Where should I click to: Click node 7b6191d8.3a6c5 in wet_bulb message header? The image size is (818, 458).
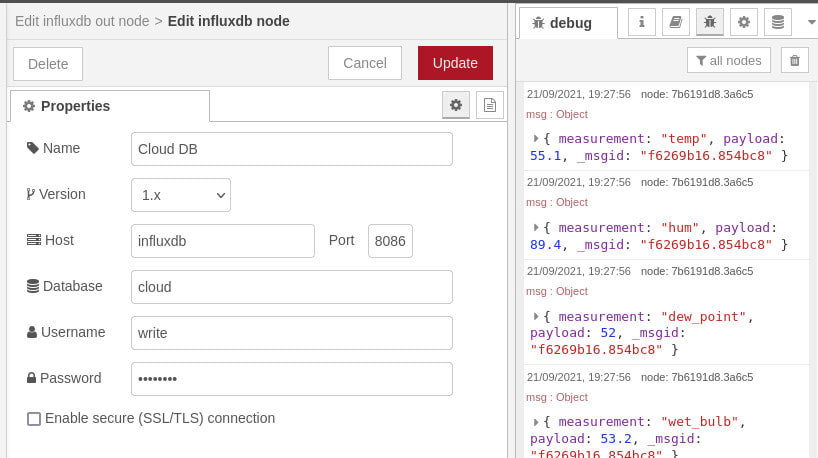point(697,377)
